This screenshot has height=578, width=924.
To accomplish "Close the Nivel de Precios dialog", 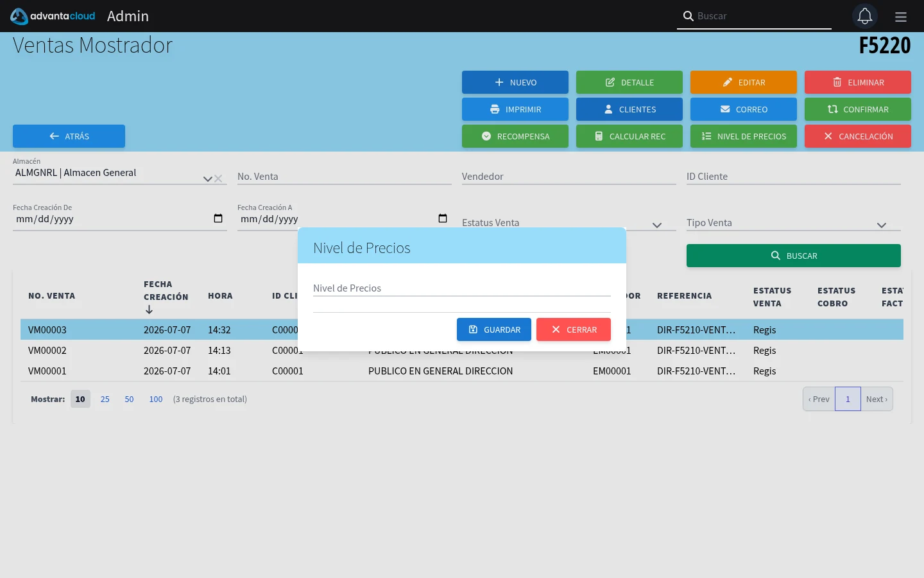I will (x=574, y=329).
